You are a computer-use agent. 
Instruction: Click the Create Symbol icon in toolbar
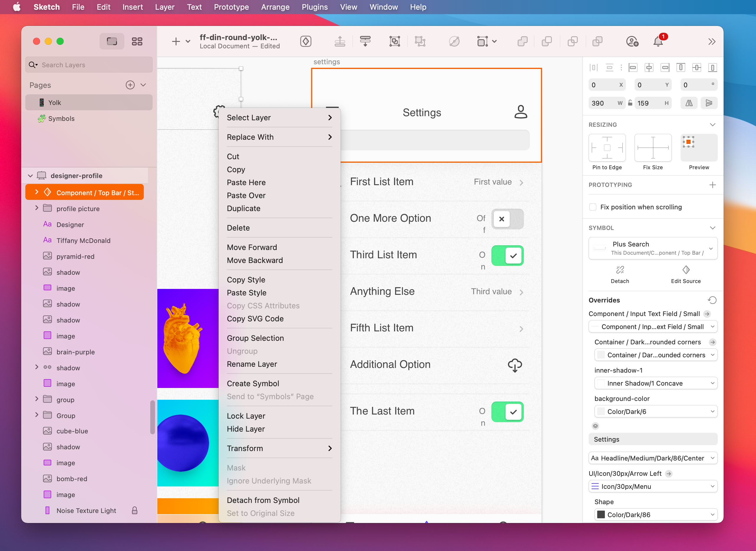tap(305, 40)
